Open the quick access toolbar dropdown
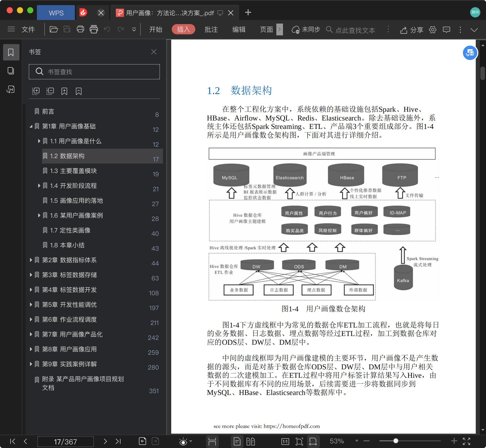 (134, 29)
